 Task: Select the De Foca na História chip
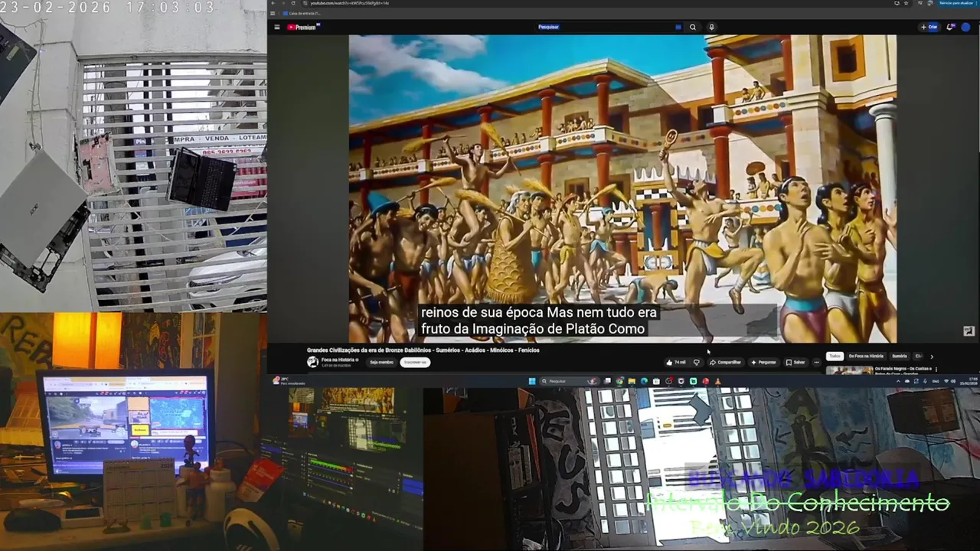[866, 356]
